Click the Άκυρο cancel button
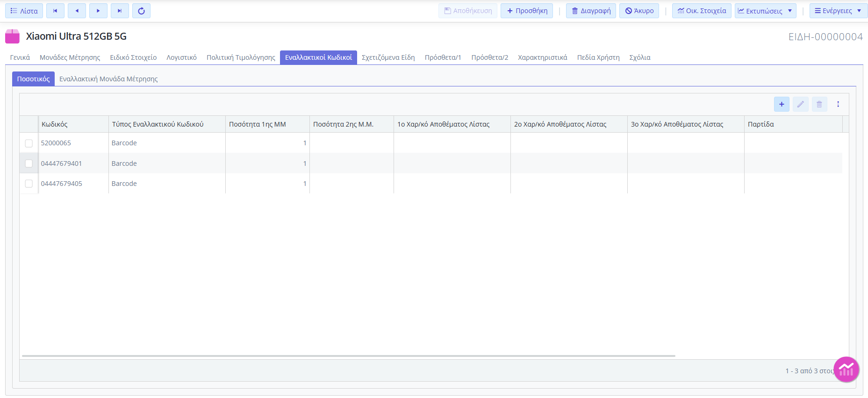This screenshot has width=868, height=398. pos(639,11)
